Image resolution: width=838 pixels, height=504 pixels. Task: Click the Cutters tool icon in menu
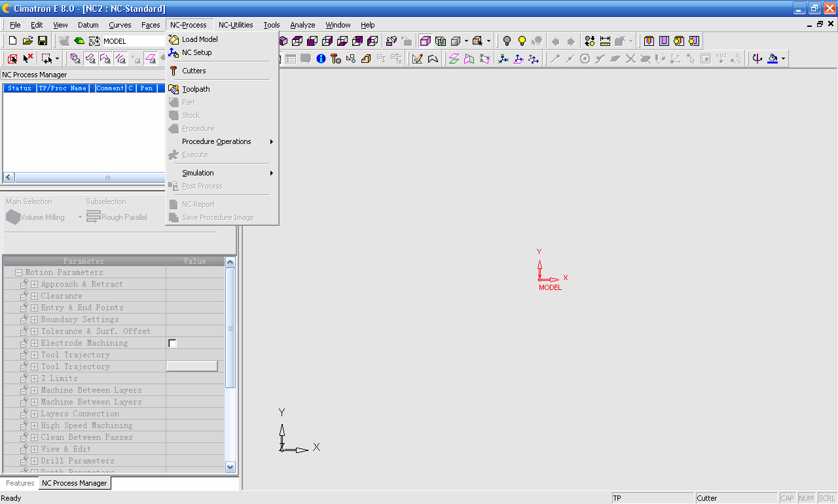(x=173, y=71)
